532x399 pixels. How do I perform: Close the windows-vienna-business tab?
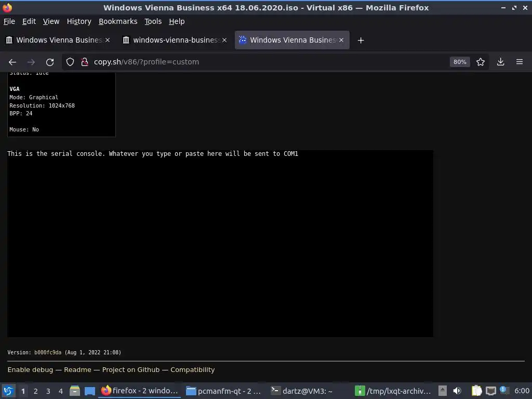pyautogui.click(x=224, y=40)
